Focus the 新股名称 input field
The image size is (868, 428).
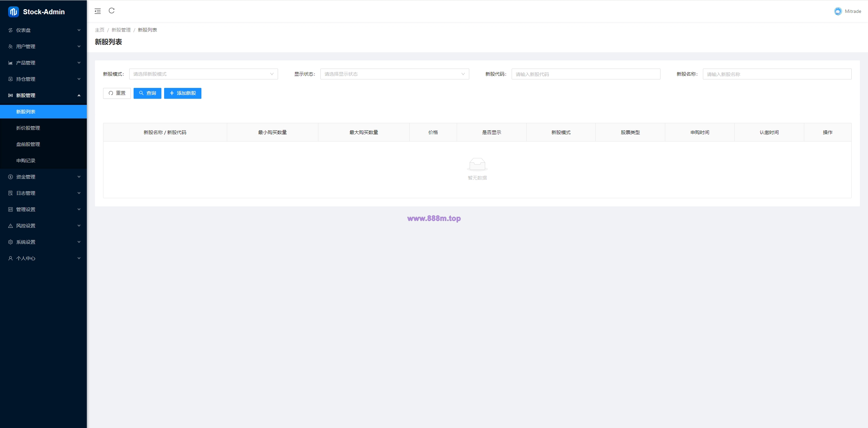[x=777, y=74]
